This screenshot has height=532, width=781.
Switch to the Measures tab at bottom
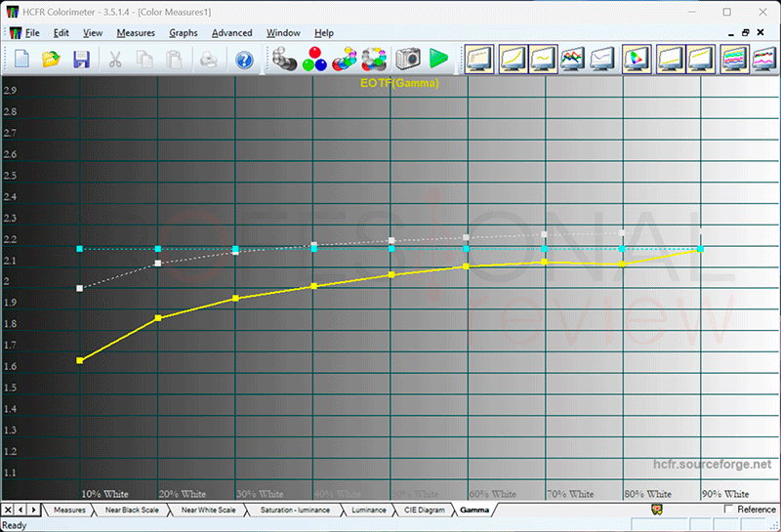69,511
